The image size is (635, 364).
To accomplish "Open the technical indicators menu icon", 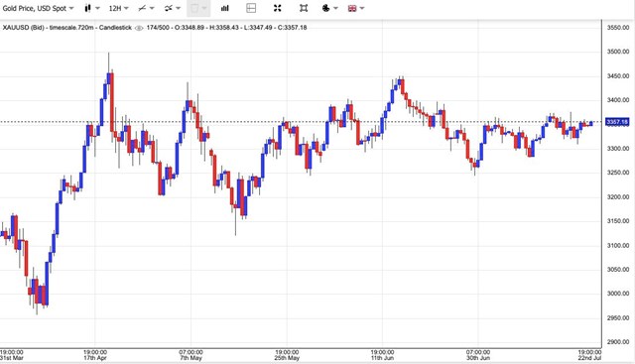I will [173, 8].
